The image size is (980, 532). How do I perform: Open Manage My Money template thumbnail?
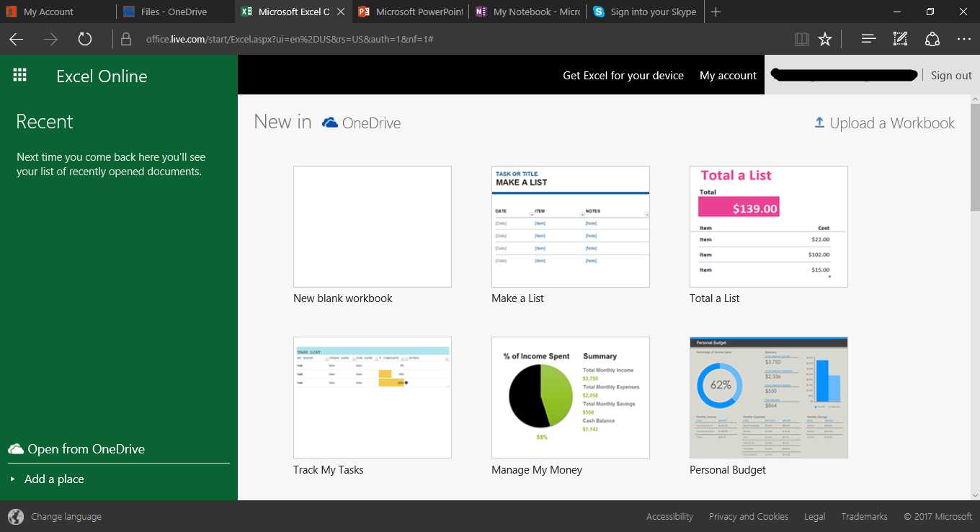tap(571, 397)
